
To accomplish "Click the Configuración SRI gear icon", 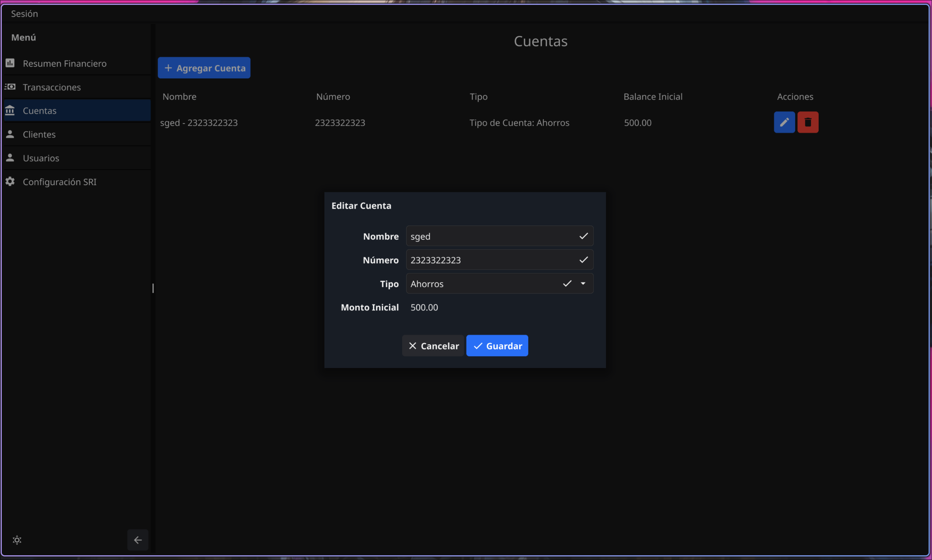I will coord(10,181).
